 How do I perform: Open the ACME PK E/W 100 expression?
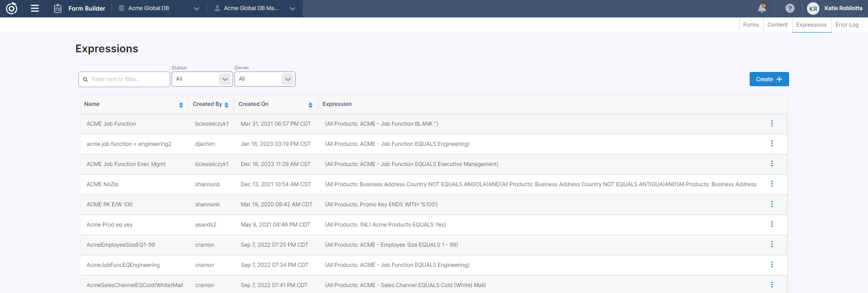109,205
